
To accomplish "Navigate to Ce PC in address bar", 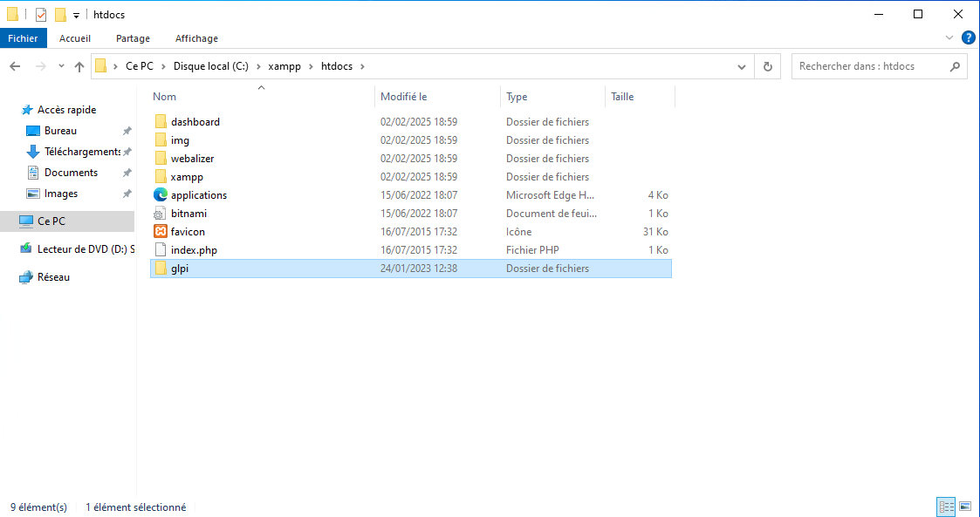I will tap(140, 66).
